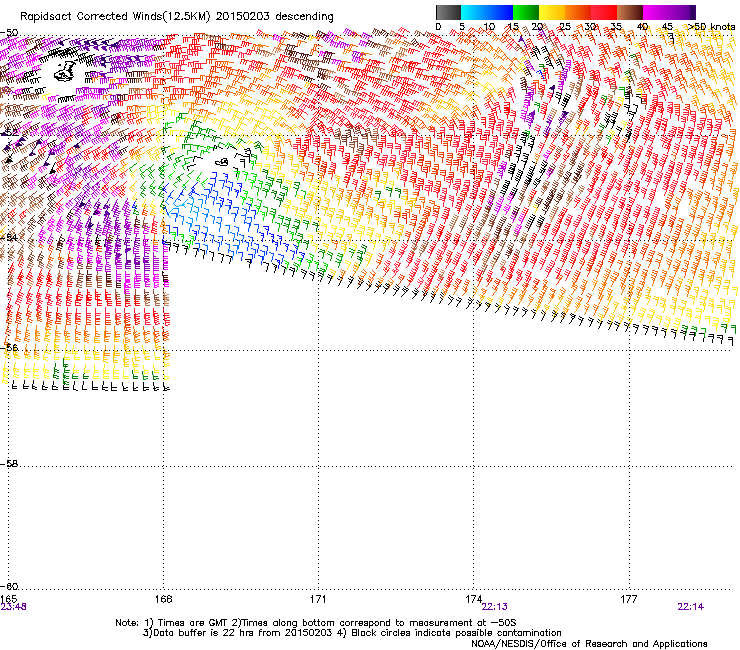740x650 pixels.
Task: Click the 168 longitude axis label
Action: (x=163, y=599)
